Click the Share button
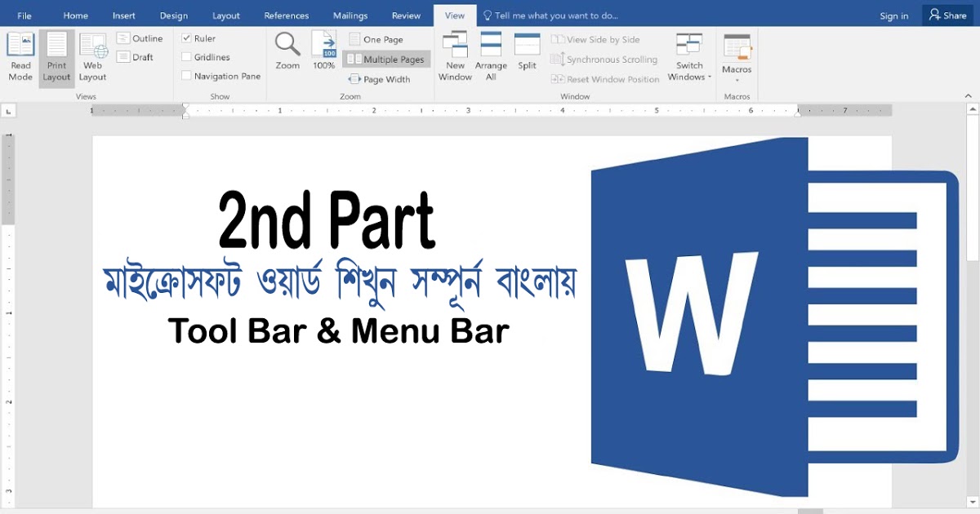The image size is (980, 514). (947, 16)
